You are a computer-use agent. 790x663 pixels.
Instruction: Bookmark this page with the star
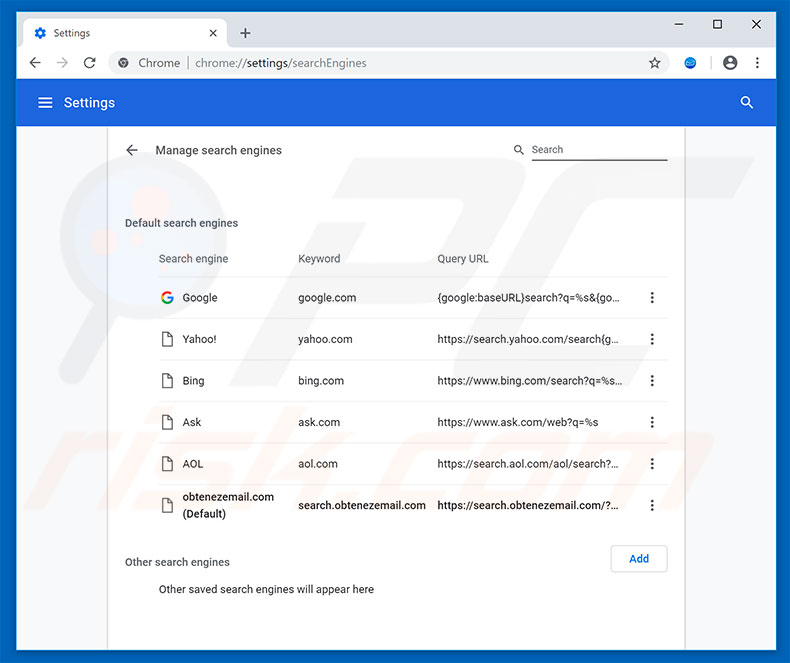[654, 63]
